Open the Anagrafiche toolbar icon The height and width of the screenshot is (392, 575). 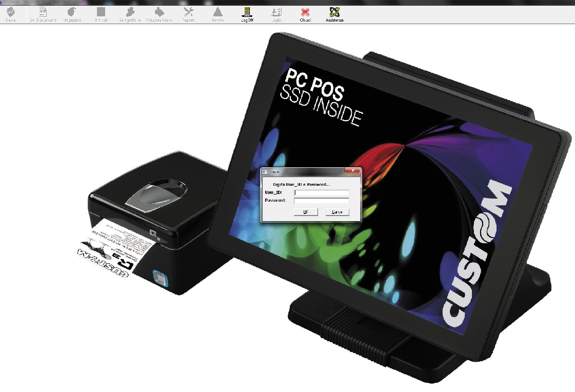tap(130, 14)
